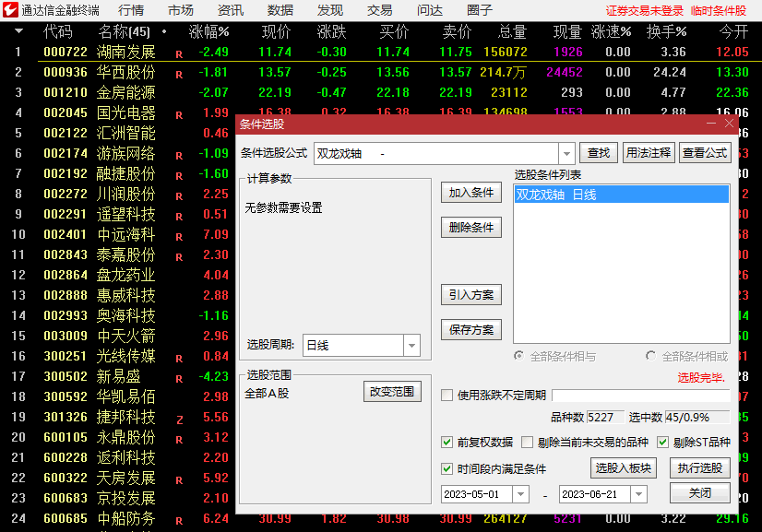This screenshot has height=532, width=762.
Task: Click the R marker beside 新易盛
Action: point(179,379)
